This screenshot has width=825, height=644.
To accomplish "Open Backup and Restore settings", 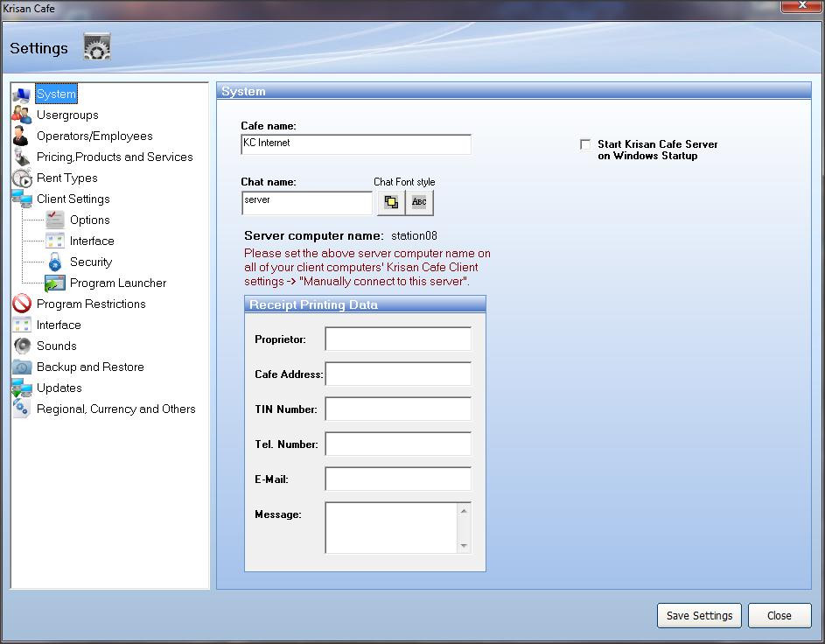I will pyautogui.click(x=90, y=367).
